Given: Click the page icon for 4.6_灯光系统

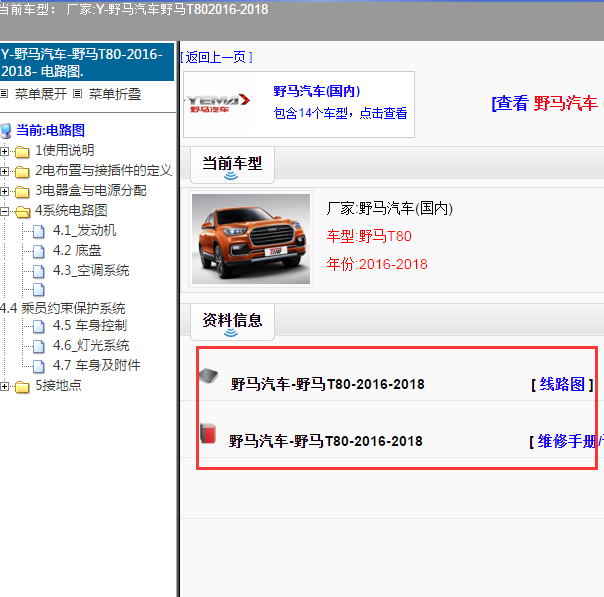Looking at the screenshot, I should tap(39, 346).
